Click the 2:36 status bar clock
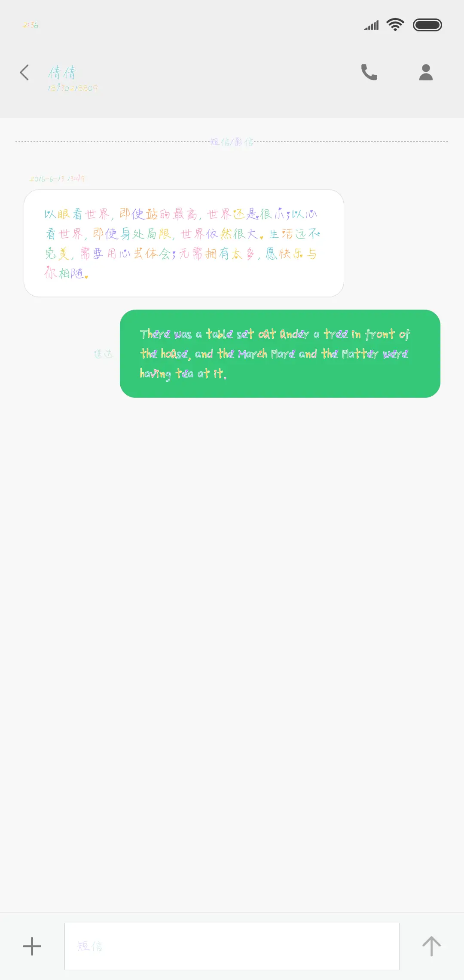 click(31, 25)
